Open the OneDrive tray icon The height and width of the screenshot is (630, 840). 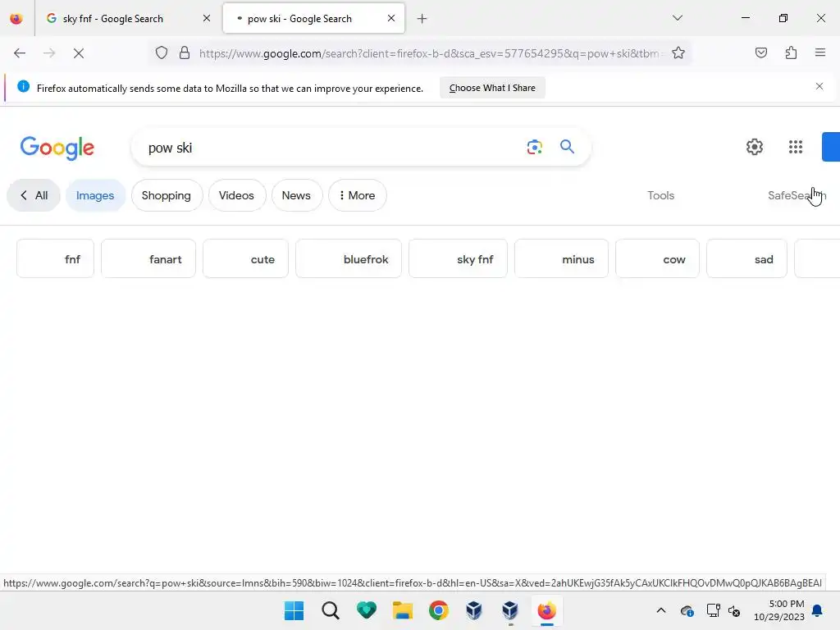[687, 610]
